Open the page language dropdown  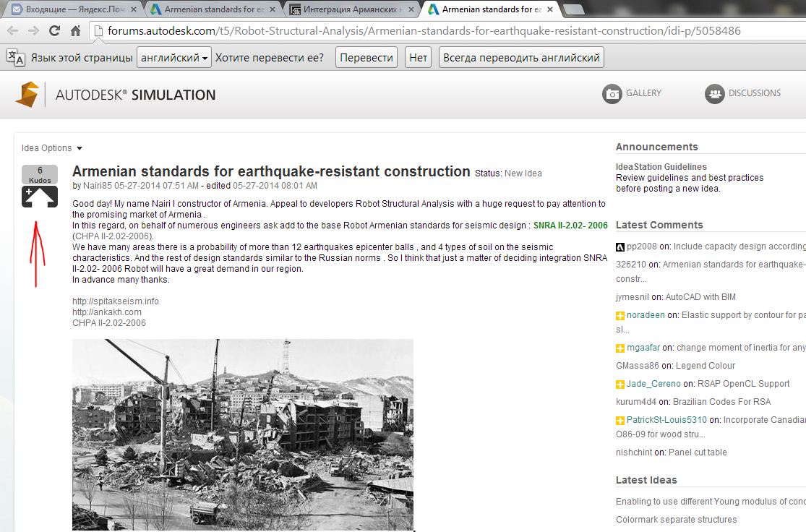pos(173,58)
